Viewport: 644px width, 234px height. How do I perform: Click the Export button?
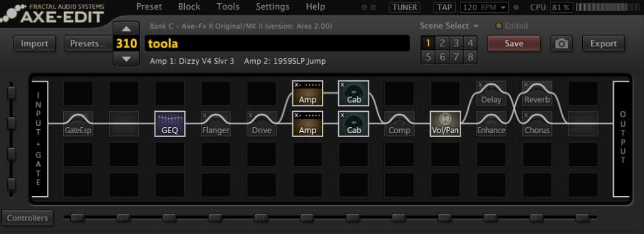[x=603, y=44]
